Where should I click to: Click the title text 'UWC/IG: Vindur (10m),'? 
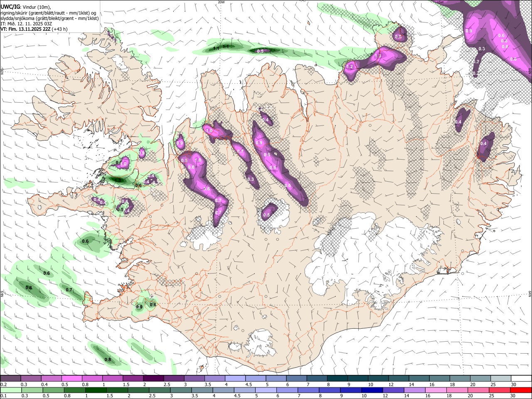coord(26,7)
